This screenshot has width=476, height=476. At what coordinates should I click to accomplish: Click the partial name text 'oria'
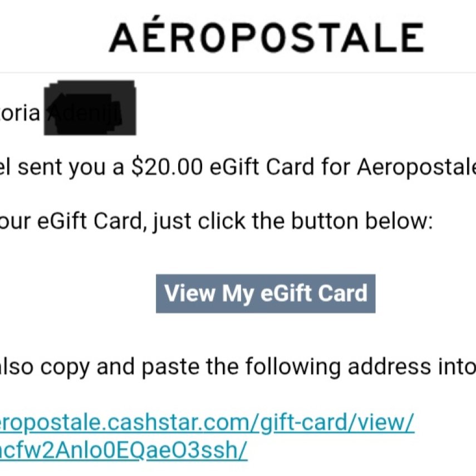coord(20,112)
